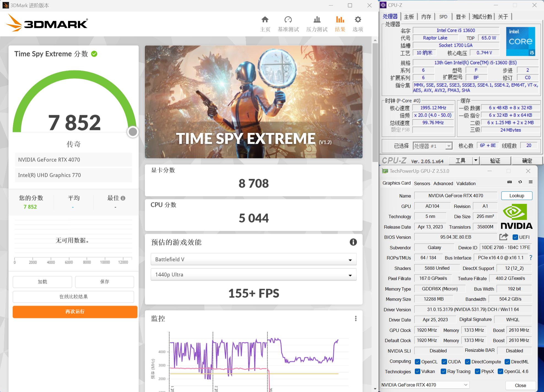Refresh GPU-Z readings via refresh icon
Image resolution: width=544 pixels, height=392 pixels.
pyautogui.click(x=520, y=182)
